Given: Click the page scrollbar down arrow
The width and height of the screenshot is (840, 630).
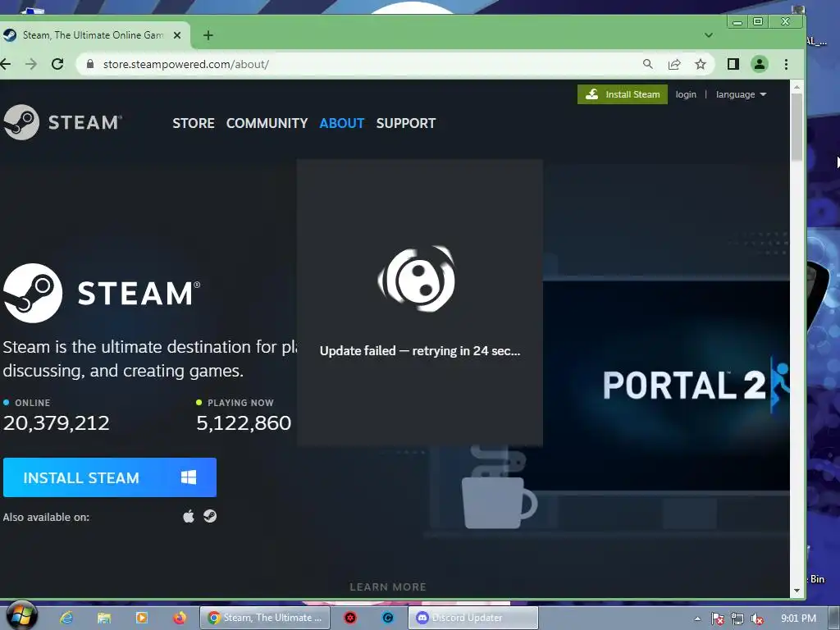Looking at the screenshot, I should (x=797, y=591).
